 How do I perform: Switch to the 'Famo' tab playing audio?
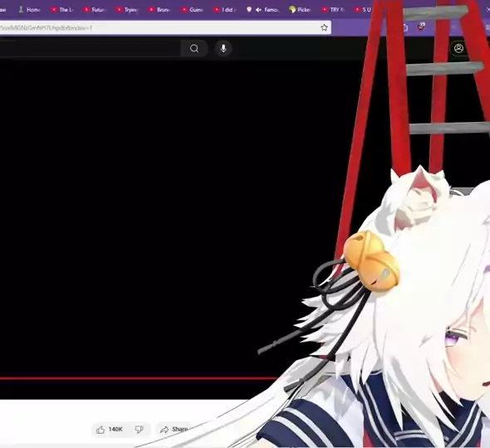pos(262,10)
